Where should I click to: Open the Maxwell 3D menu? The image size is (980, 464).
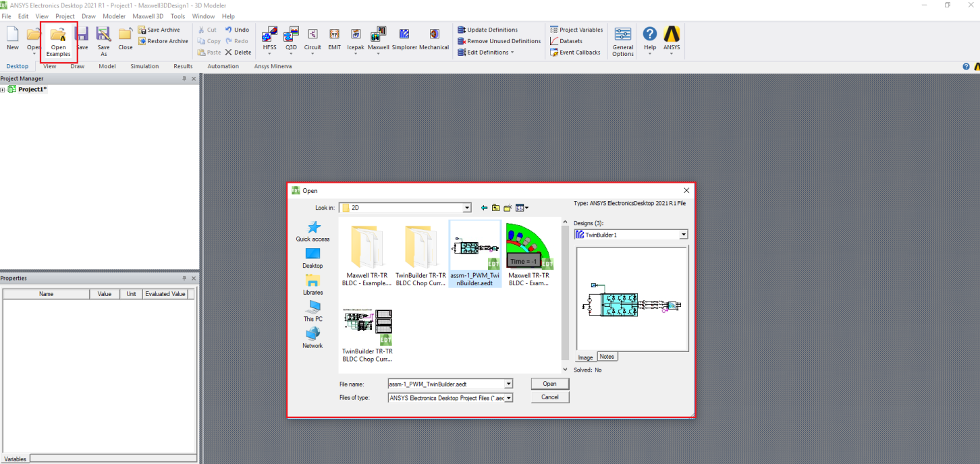(x=148, y=16)
